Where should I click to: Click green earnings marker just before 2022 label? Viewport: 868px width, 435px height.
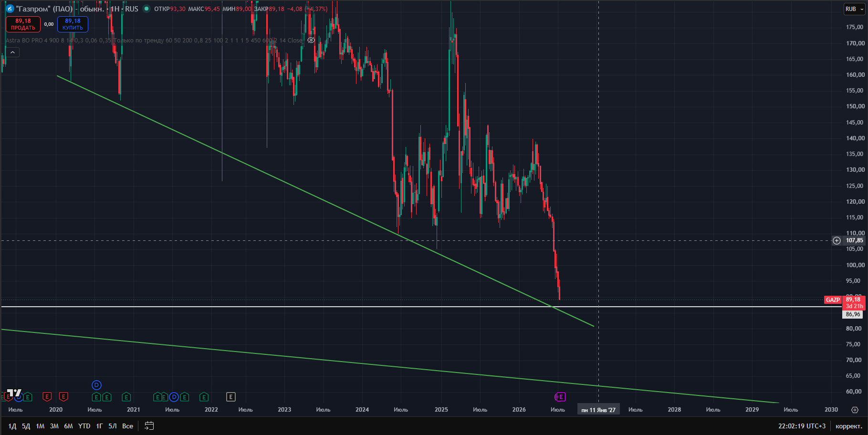tap(204, 397)
